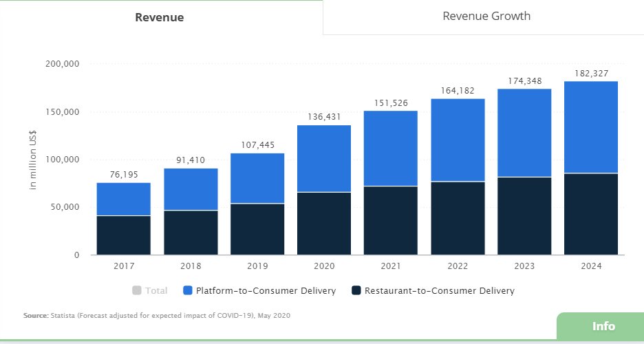Click the 91,410 total label
Viewport: 644px width, 344px height.
(x=191, y=160)
